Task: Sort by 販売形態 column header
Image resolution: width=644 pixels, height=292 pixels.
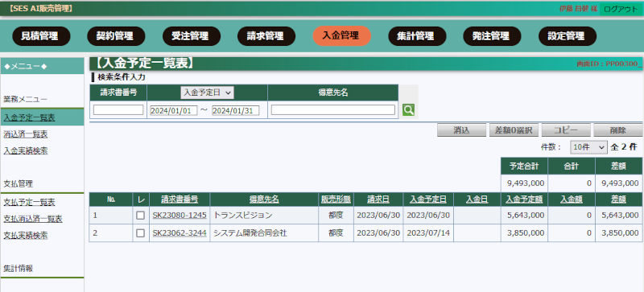Action: coord(336,199)
